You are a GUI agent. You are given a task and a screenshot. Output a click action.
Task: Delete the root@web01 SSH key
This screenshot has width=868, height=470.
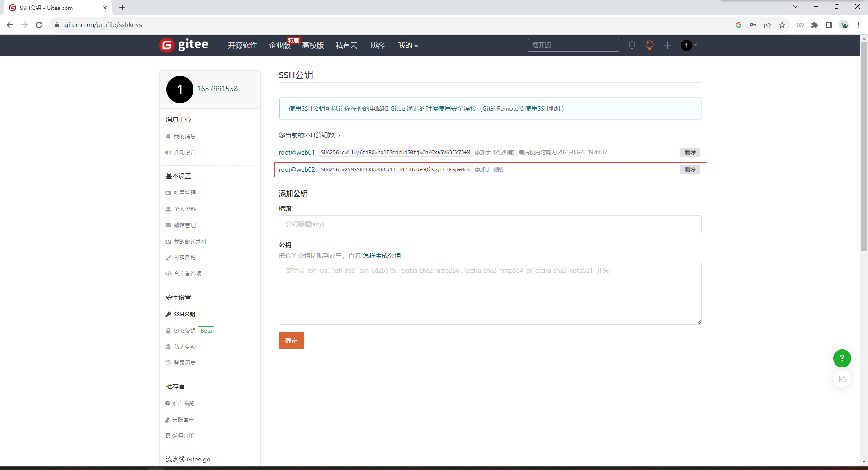pyautogui.click(x=690, y=152)
